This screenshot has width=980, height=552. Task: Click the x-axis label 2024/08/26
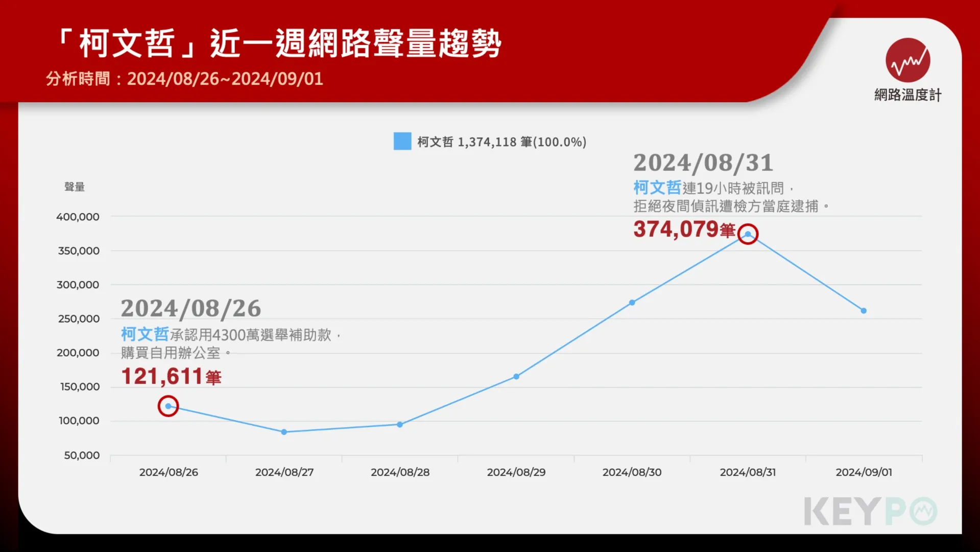point(169,472)
